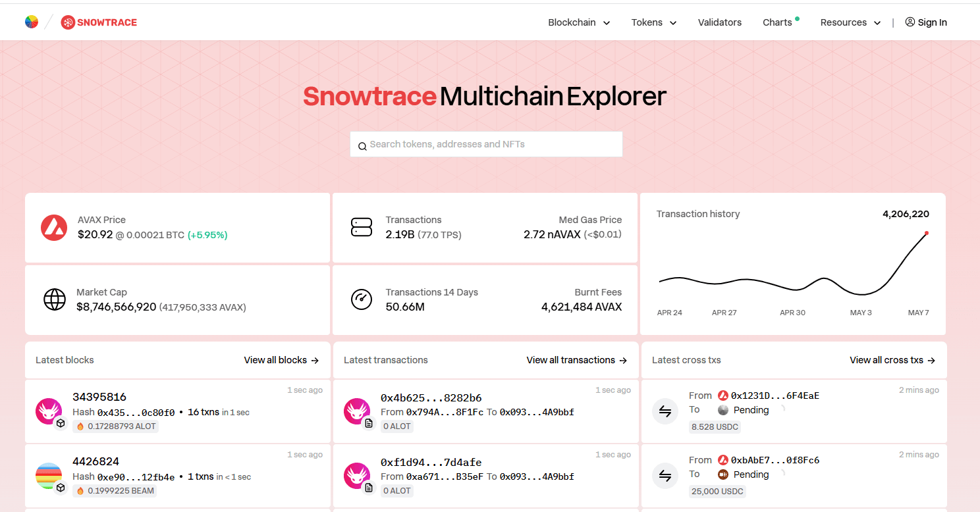Click the 25,000 USDC amount badge

coord(717,492)
